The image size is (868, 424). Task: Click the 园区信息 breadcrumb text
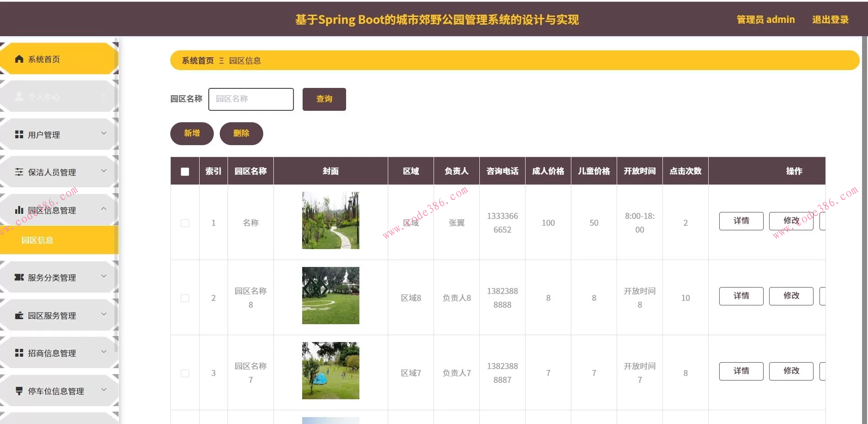point(245,60)
